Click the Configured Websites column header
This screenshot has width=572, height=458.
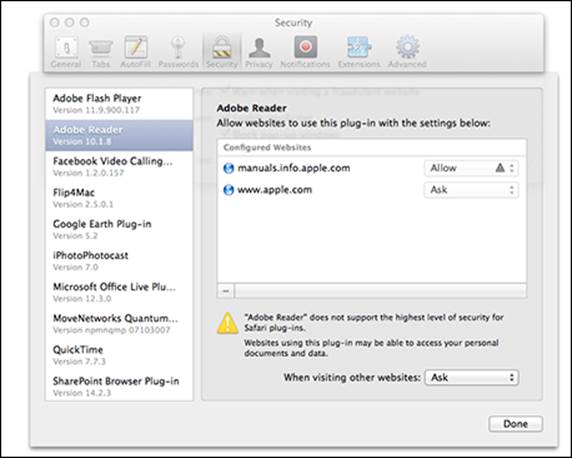(x=371, y=147)
